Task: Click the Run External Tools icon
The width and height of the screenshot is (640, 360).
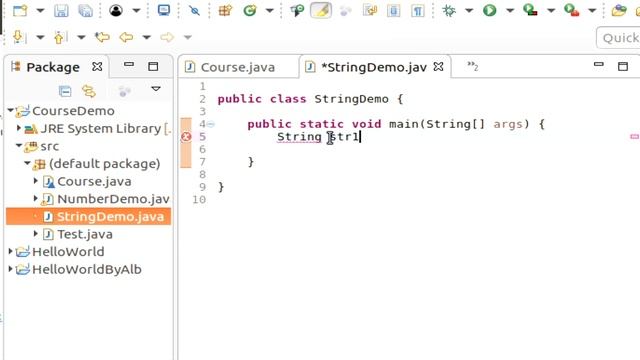Action: pyautogui.click(x=571, y=10)
